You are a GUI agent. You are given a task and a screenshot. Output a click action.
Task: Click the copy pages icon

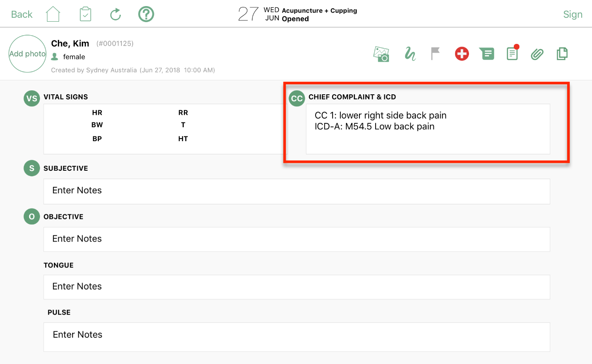tap(562, 54)
